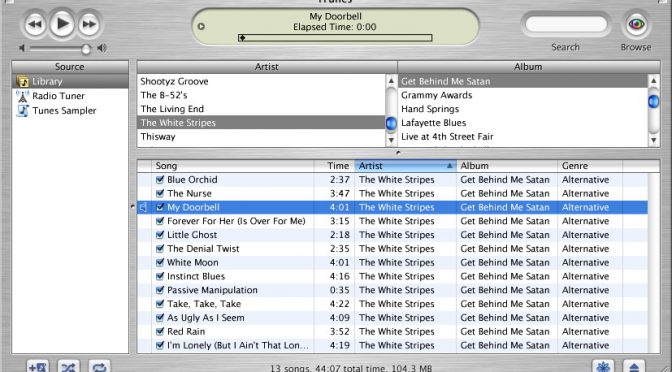Open Radio Tuner source
Screen dimensions: 672x372
tap(58, 96)
